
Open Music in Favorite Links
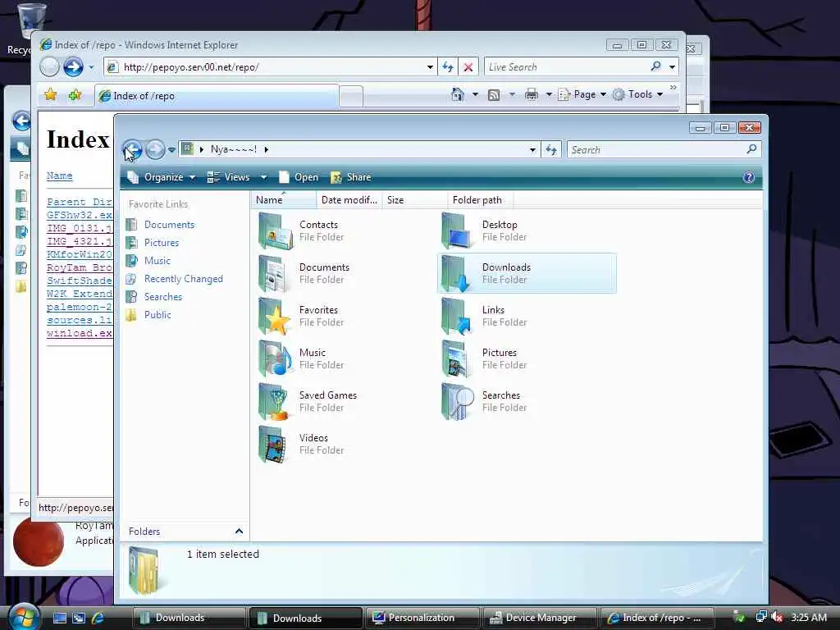[x=157, y=261]
